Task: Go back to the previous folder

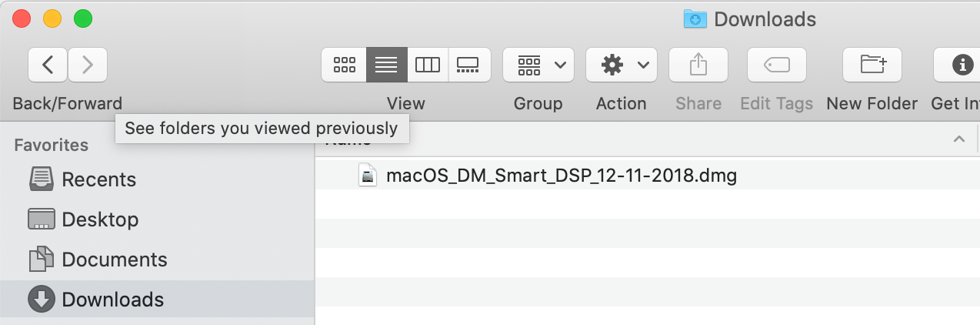Action: (x=48, y=65)
